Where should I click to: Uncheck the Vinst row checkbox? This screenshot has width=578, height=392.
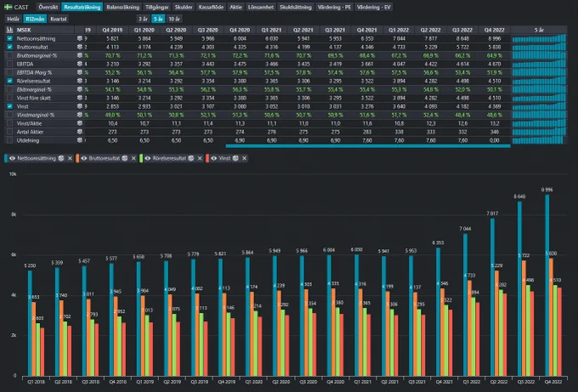tap(10, 106)
